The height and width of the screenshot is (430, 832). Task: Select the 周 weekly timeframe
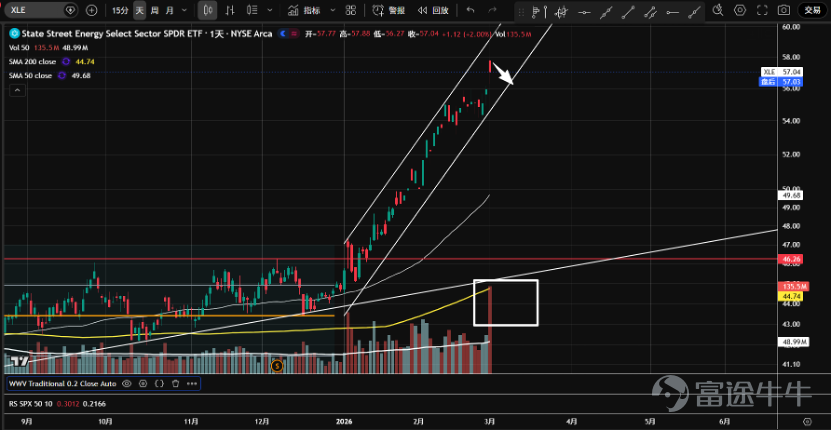[x=154, y=10]
